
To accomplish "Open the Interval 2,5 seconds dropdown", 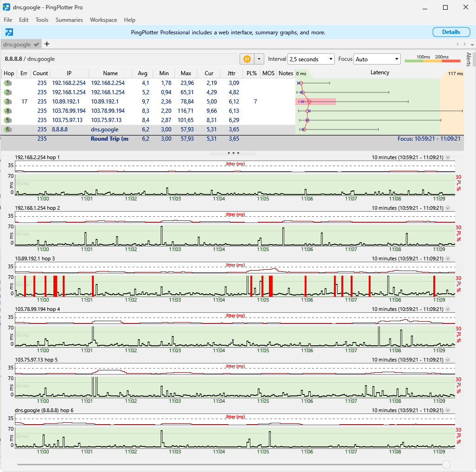I will (311, 59).
